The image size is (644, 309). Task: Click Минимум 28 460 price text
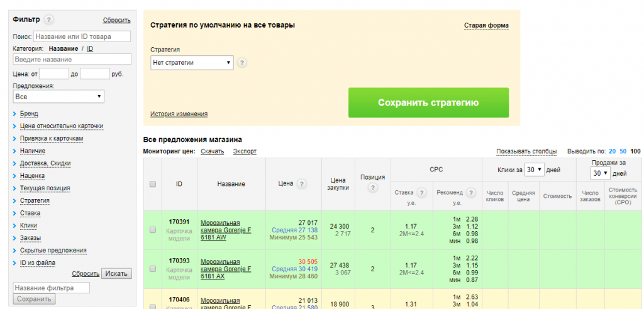click(293, 276)
